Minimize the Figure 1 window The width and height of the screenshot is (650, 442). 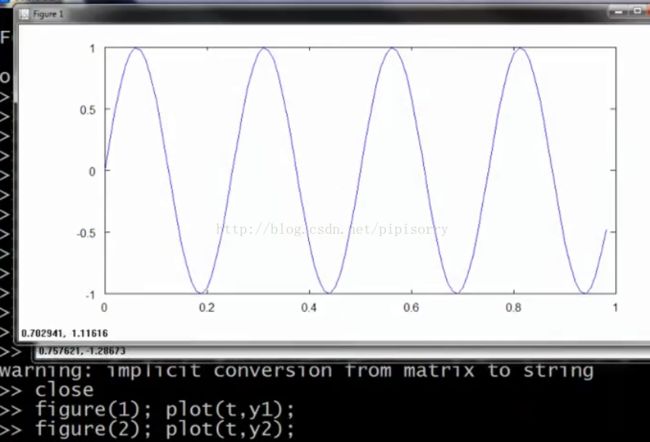[x=619, y=12]
